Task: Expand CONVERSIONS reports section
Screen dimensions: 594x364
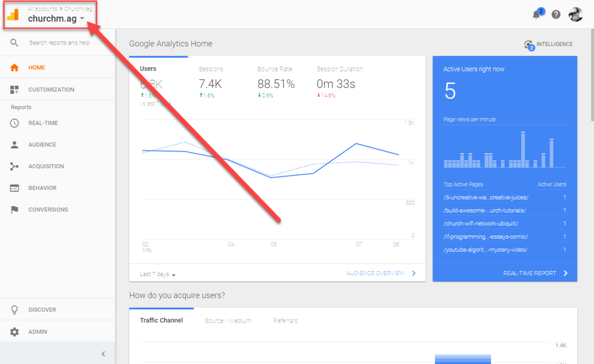Action: click(x=48, y=210)
